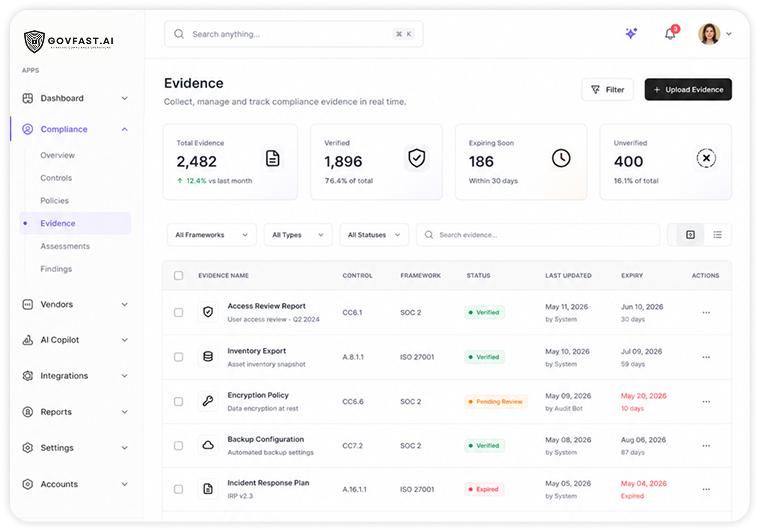Expand the Vendors sidebar section
760x532 pixels.
(75, 304)
